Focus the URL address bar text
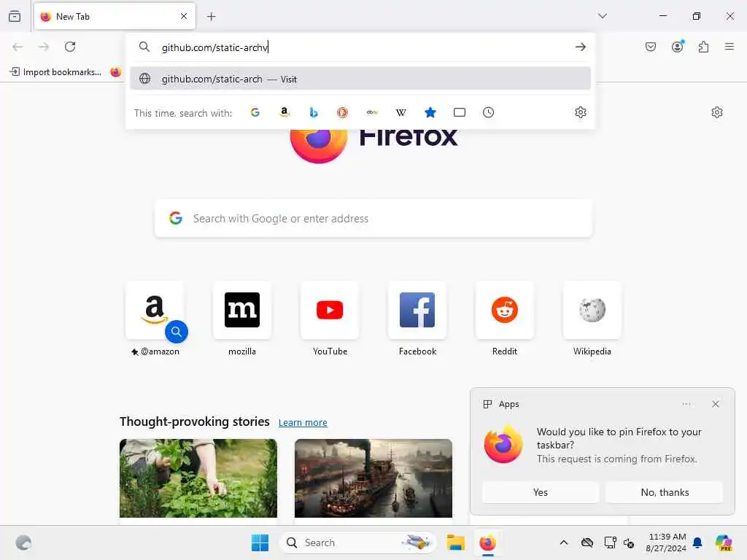747x560 pixels. (x=362, y=47)
